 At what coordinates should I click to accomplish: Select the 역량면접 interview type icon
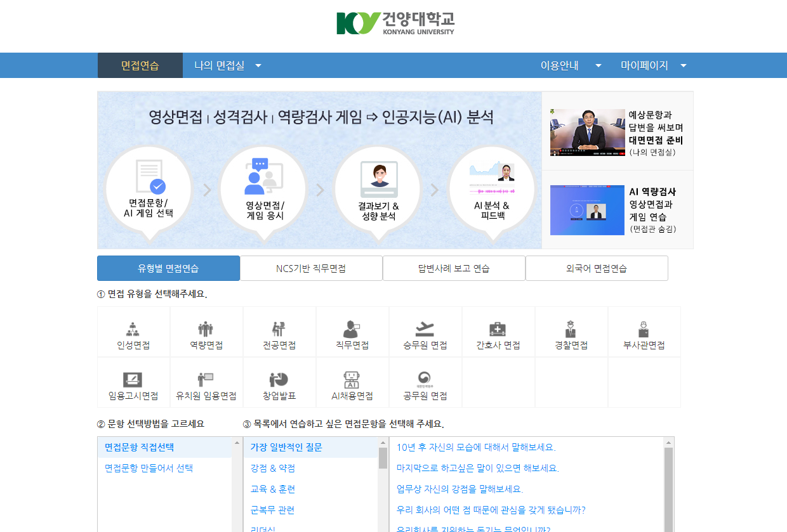pyautogui.click(x=206, y=331)
